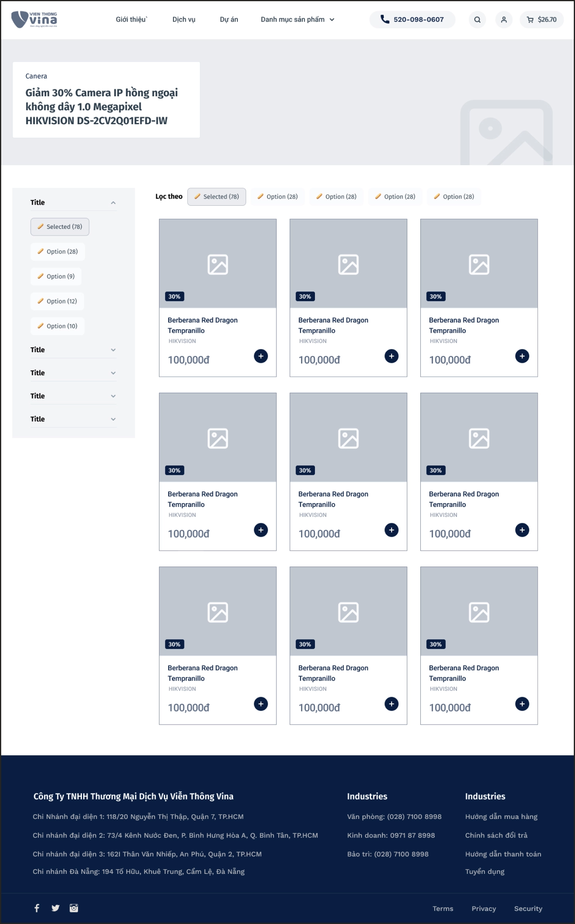Open the Twitter icon in the footer
The image size is (575, 924).
[55, 908]
